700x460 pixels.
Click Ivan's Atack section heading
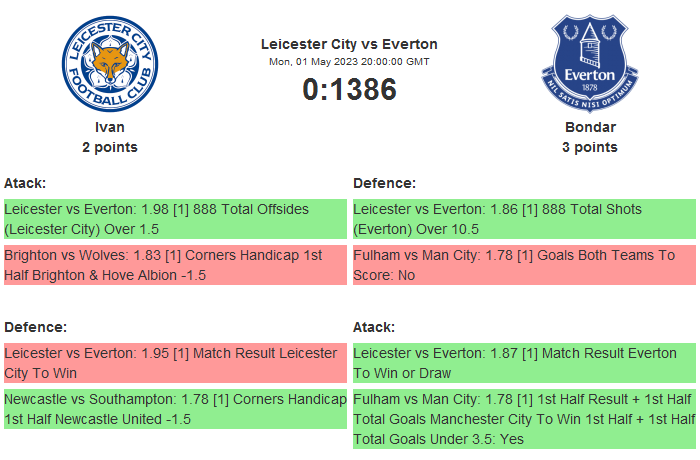pyautogui.click(x=25, y=183)
